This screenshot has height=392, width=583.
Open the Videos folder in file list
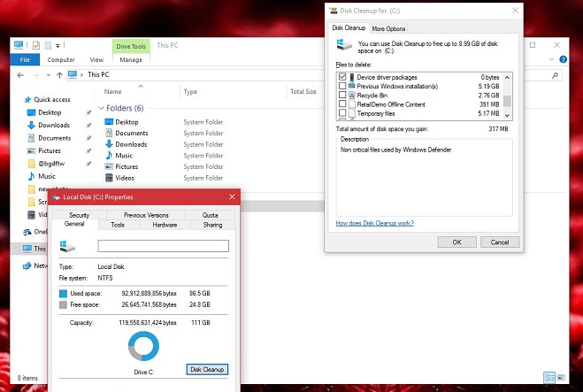[125, 178]
